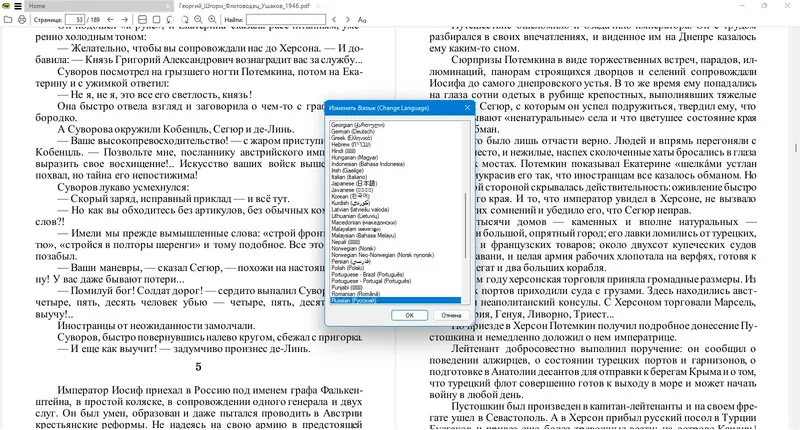This screenshot has width=800, height=430.
Task: Select Georgian in language list
Action: [358, 125]
